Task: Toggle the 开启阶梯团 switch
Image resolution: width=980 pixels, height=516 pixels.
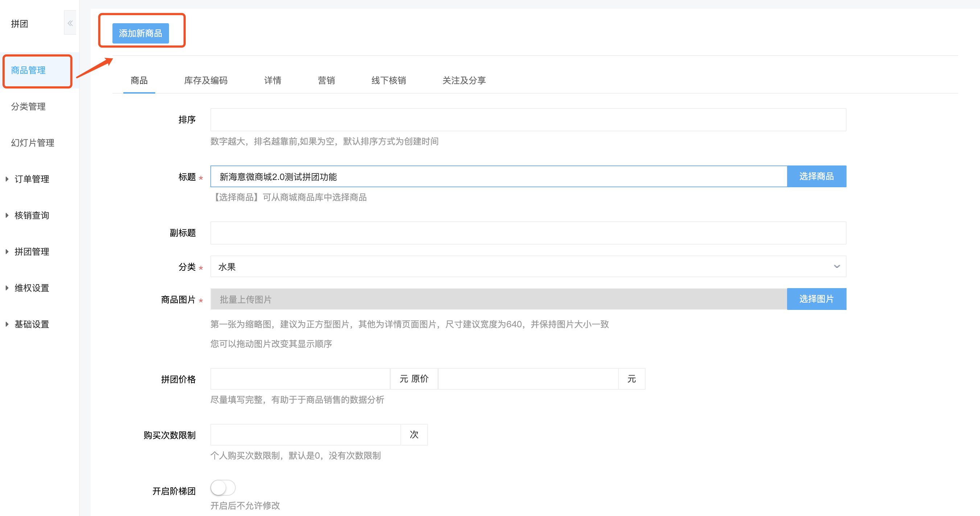Action: pyautogui.click(x=223, y=488)
